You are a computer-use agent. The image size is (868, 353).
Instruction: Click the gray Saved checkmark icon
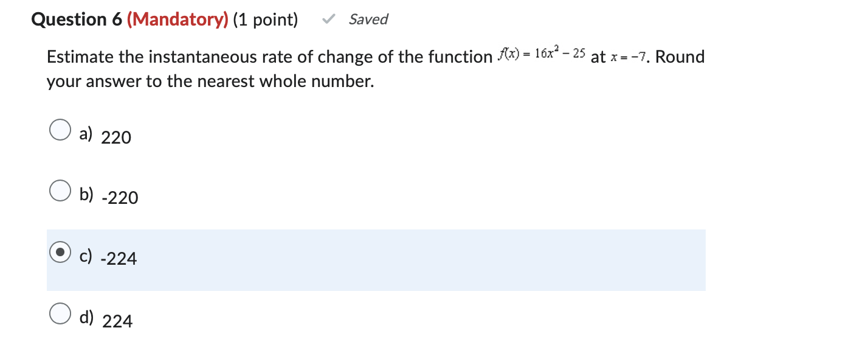tap(329, 19)
